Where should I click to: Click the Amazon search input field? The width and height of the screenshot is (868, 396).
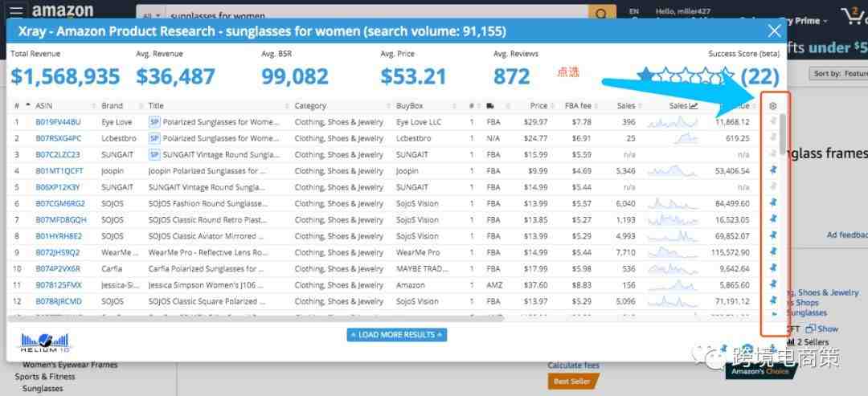pos(376,15)
